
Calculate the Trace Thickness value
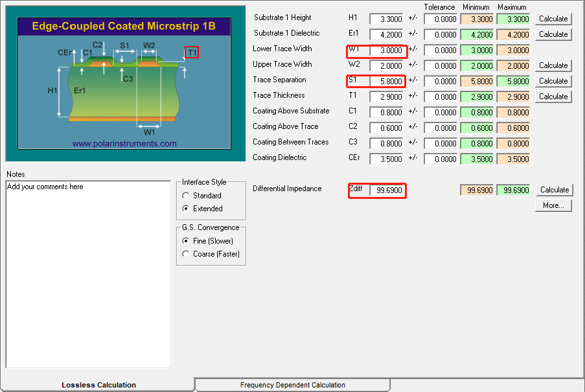tap(553, 97)
